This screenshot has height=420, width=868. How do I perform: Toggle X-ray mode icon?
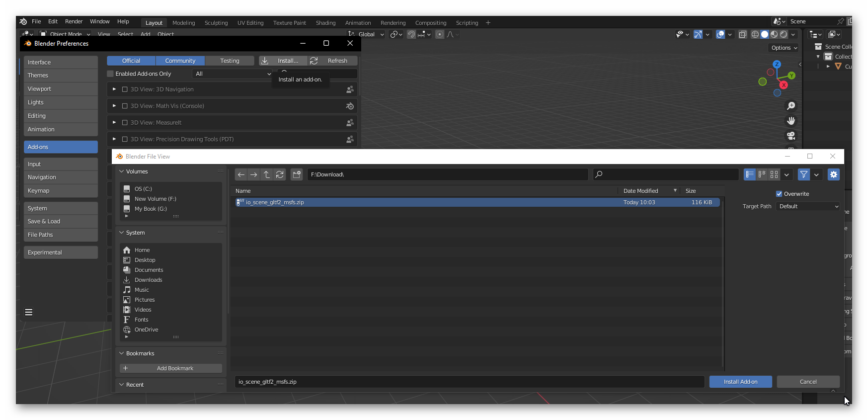[x=743, y=34]
